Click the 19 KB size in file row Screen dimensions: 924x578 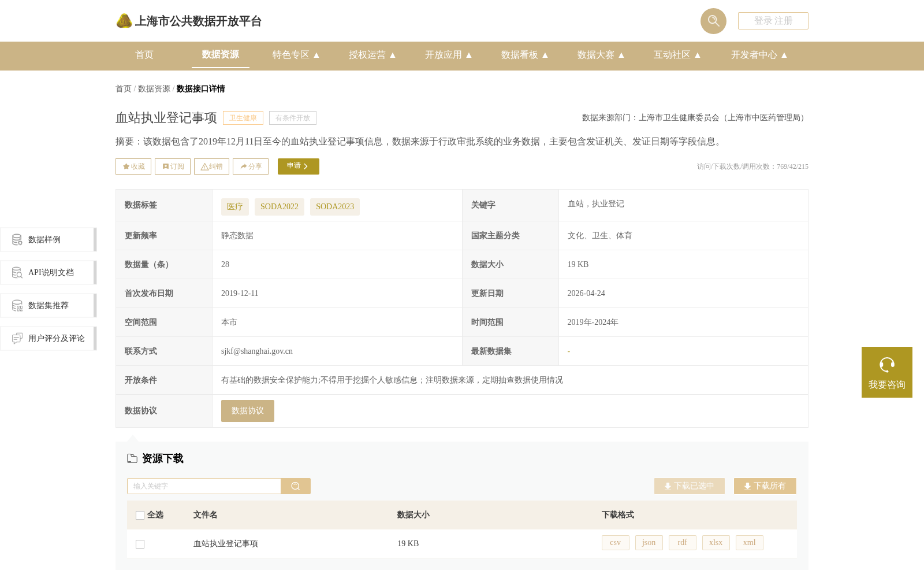408,544
